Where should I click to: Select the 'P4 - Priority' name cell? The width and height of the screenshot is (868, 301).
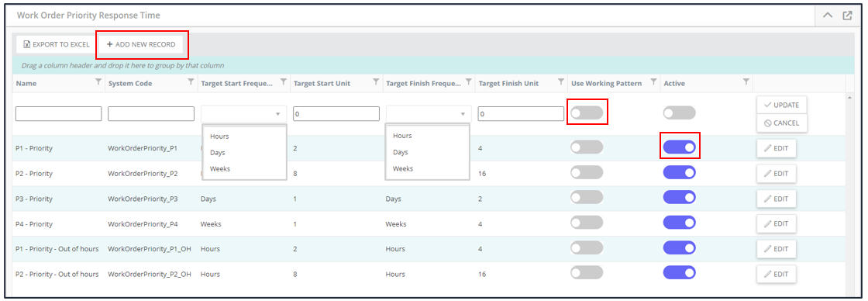click(x=34, y=224)
